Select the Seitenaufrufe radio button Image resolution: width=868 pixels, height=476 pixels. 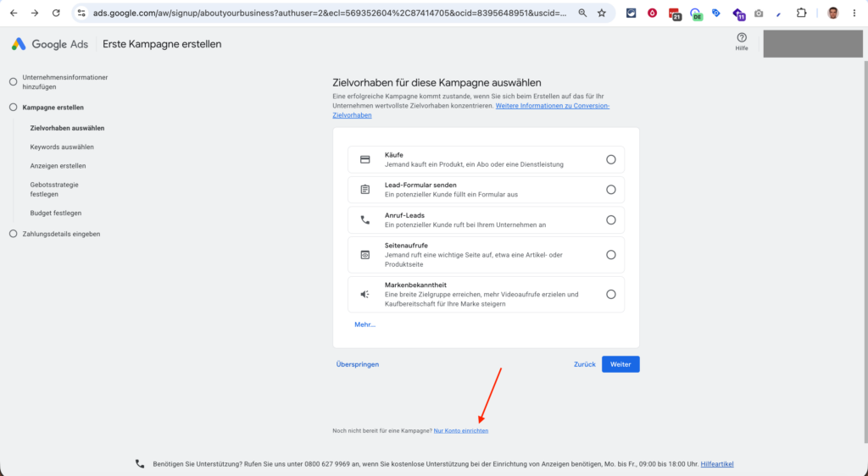click(x=610, y=255)
